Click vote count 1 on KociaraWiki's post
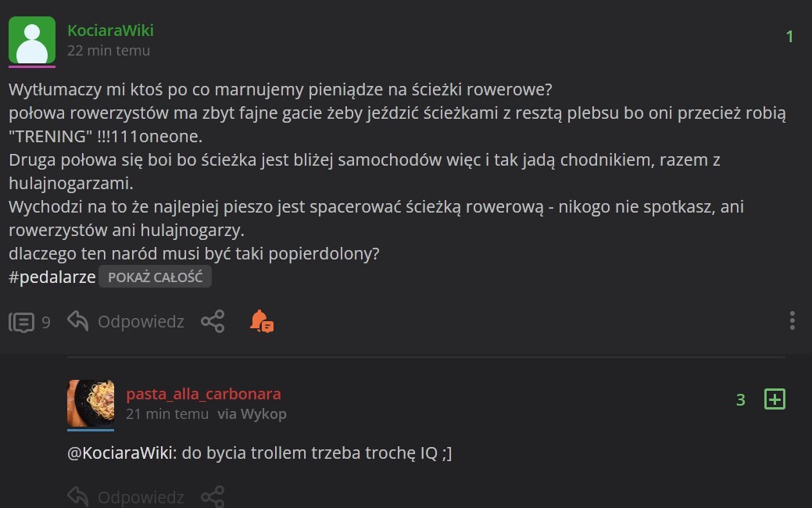The width and height of the screenshot is (812, 508). click(789, 37)
